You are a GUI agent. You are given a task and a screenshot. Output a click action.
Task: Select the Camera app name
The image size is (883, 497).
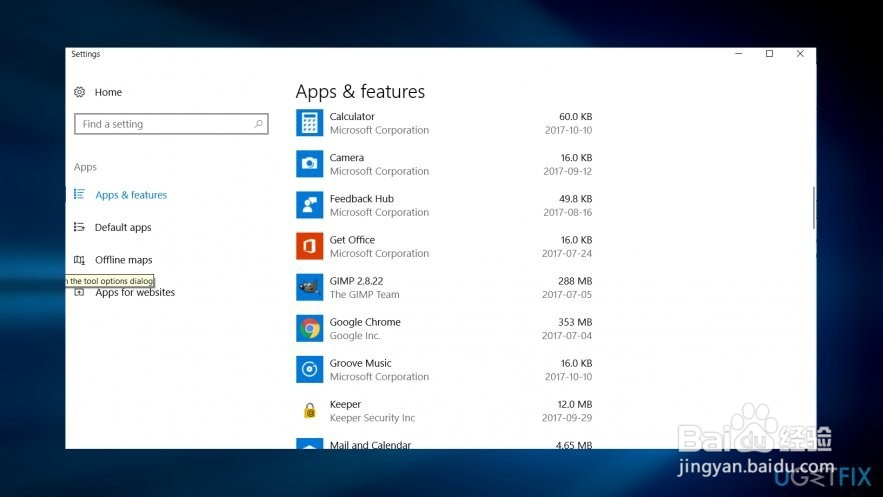tap(347, 158)
